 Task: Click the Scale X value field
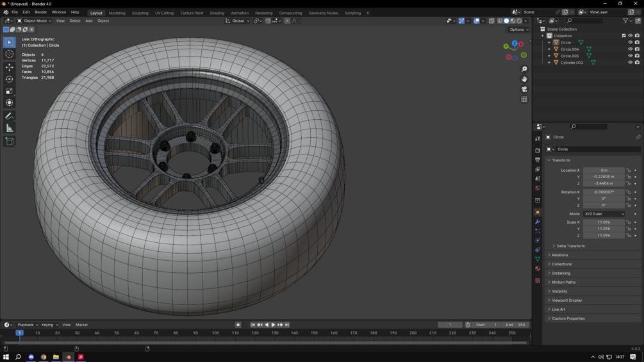[x=604, y=222]
